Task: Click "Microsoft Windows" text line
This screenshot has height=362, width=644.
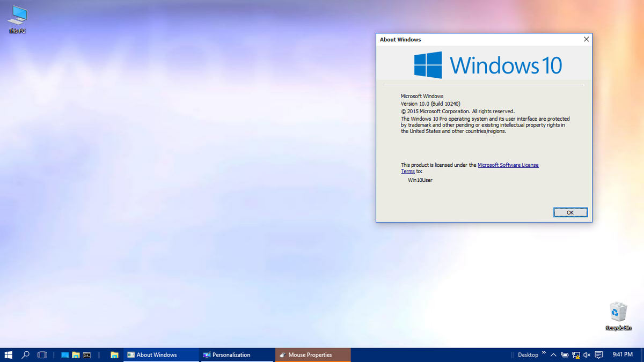Action: pyautogui.click(x=422, y=96)
